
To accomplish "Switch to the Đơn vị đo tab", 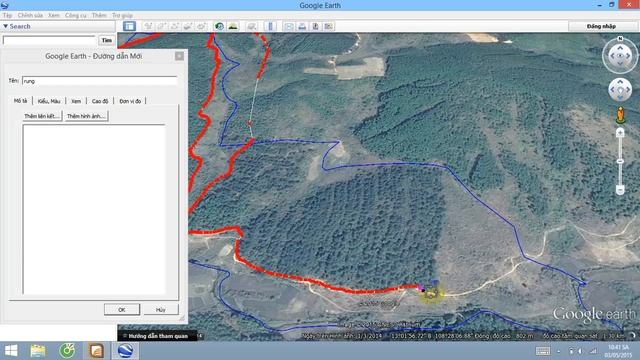I will pos(130,101).
